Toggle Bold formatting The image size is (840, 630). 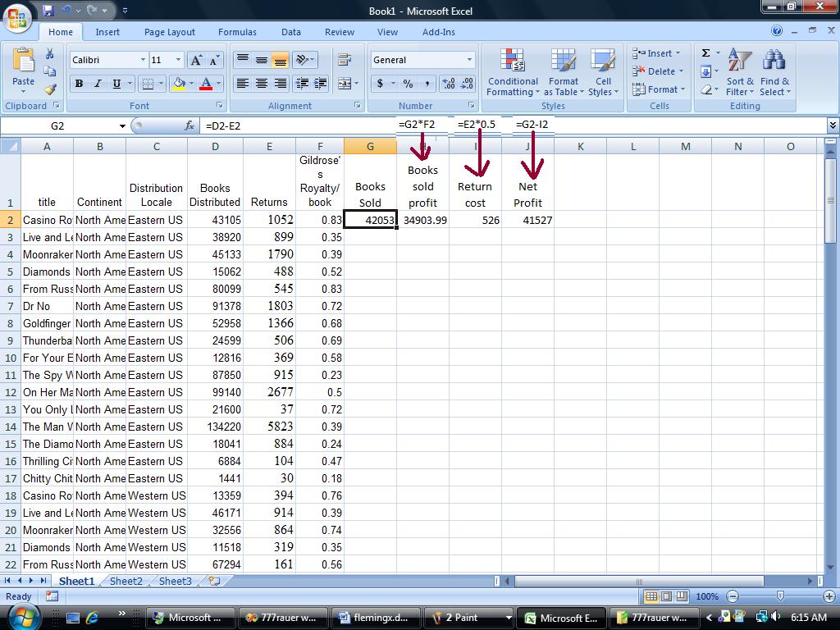coord(79,84)
